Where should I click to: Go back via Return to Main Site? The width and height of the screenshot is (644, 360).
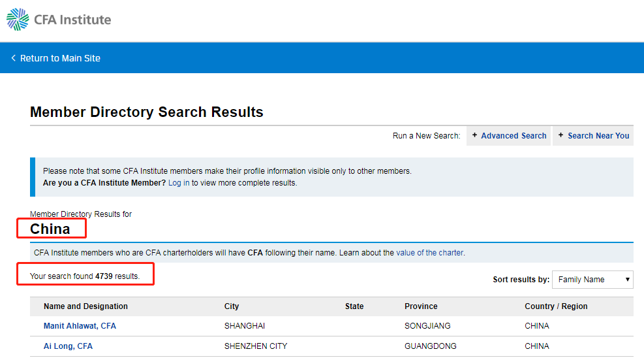pos(60,58)
